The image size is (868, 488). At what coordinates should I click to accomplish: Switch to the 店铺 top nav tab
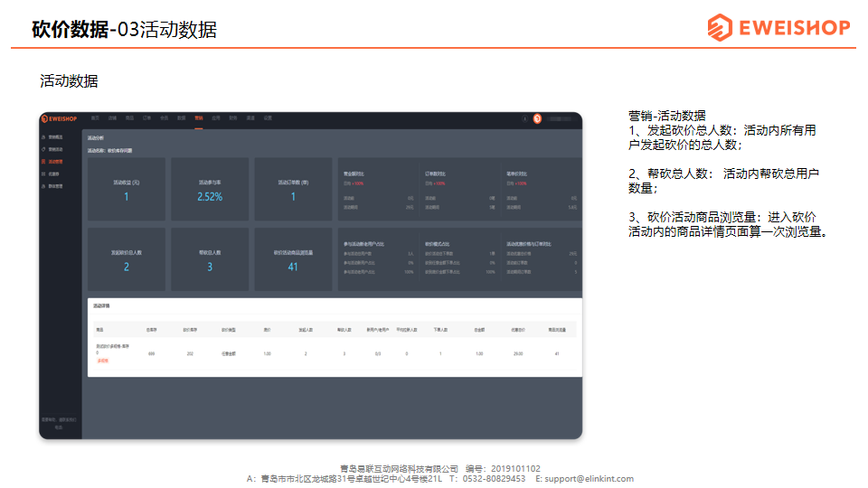[112, 118]
